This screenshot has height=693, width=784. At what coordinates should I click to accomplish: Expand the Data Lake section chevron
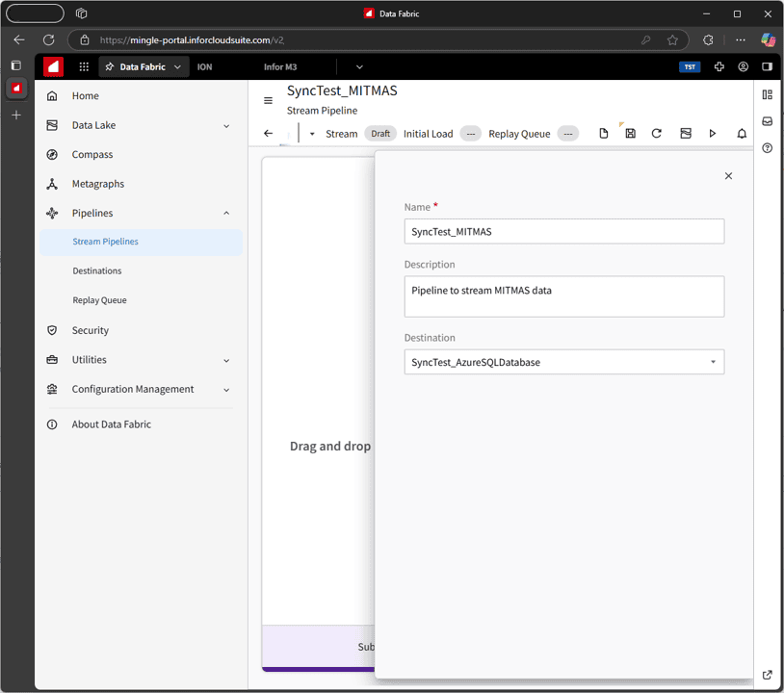[x=226, y=125]
